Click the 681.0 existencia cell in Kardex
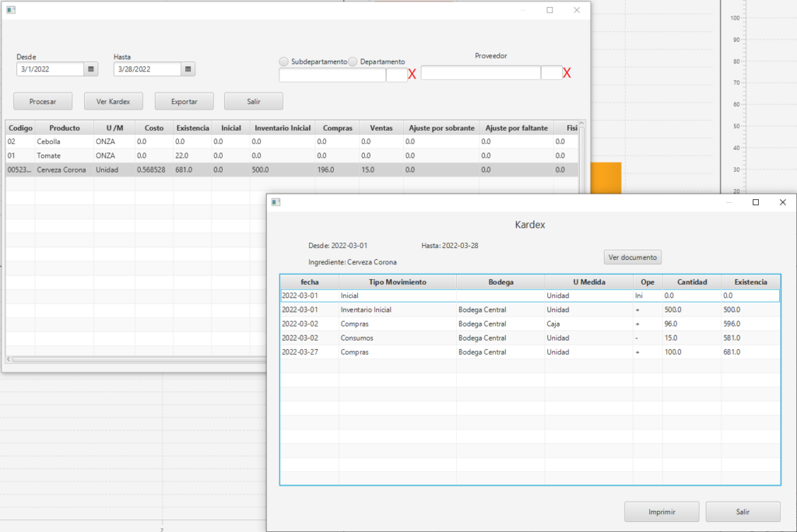This screenshot has height=532, width=797. point(751,352)
